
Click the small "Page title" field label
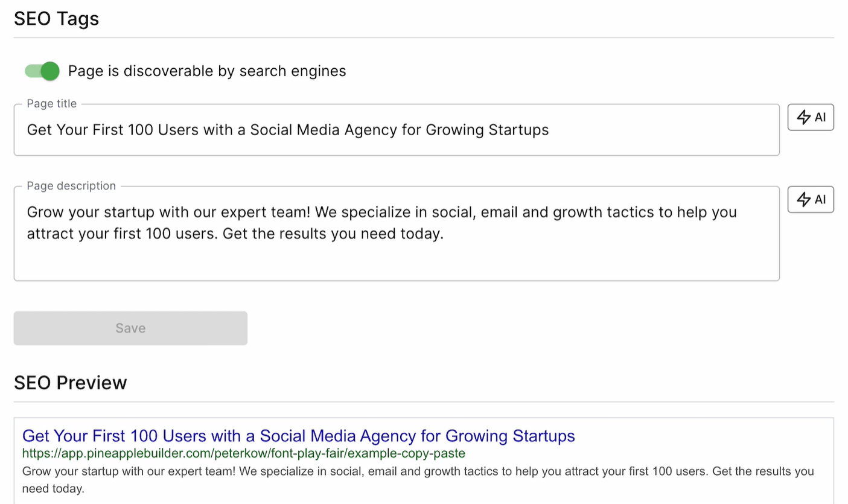tap(51, 104)
